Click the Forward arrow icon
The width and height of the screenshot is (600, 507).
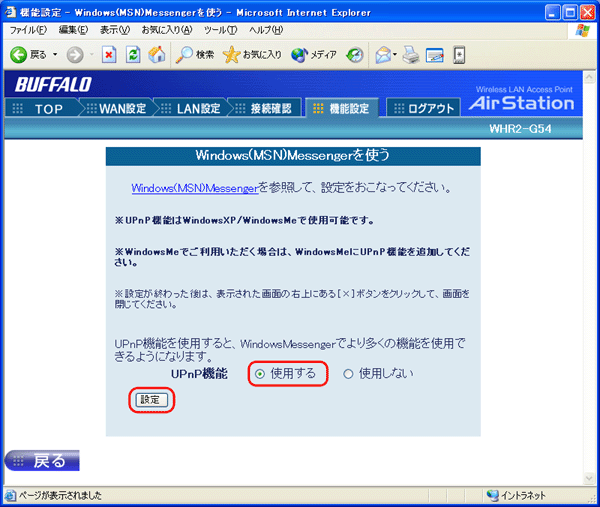coord(75,55)
